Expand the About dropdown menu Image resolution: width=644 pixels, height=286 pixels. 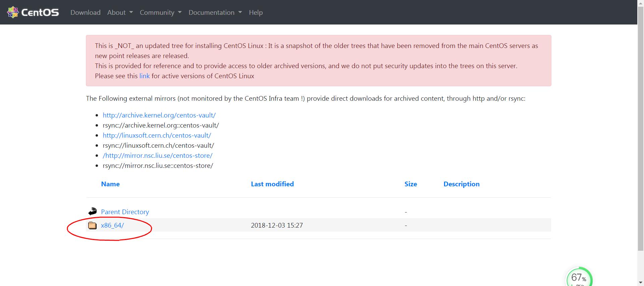[120, 12]
